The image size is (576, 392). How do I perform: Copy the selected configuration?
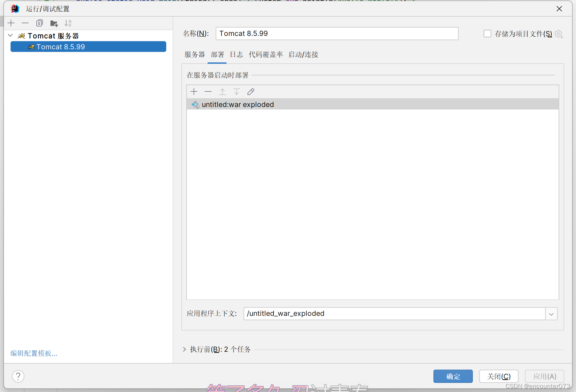point(39,23)
